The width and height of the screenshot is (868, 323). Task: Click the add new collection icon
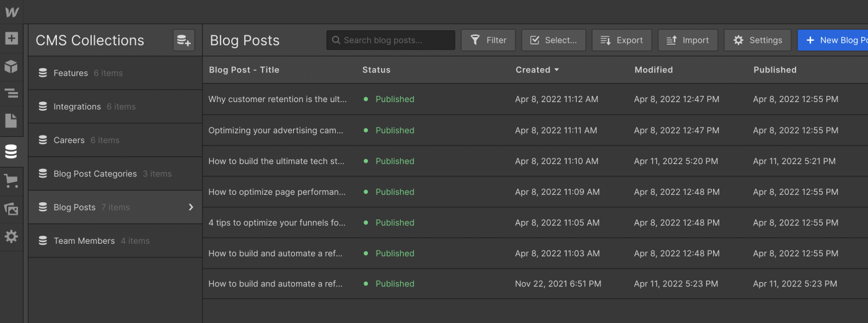184,40
